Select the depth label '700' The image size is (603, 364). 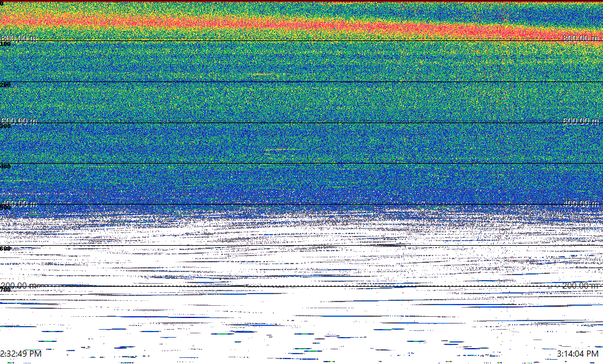pyautogui.click(x=6, y=289)
